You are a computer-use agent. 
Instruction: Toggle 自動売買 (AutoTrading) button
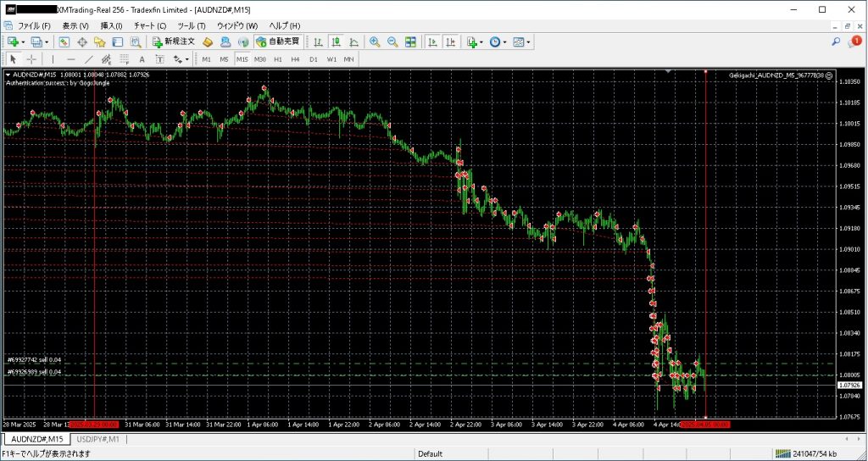tap(278, 42)
